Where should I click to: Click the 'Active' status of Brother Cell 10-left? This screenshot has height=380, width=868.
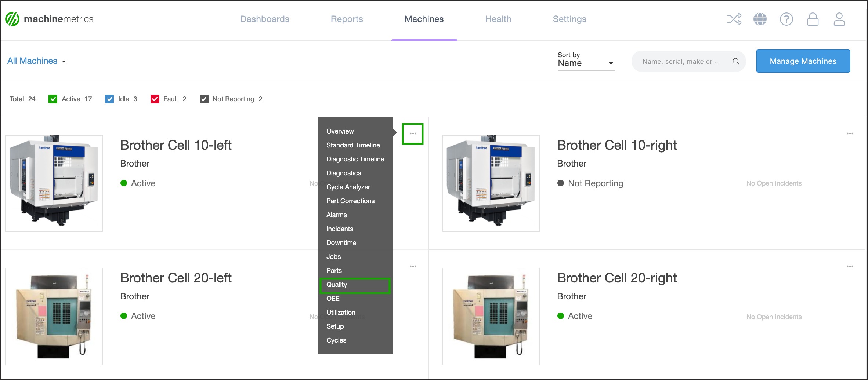click(138, 183)
